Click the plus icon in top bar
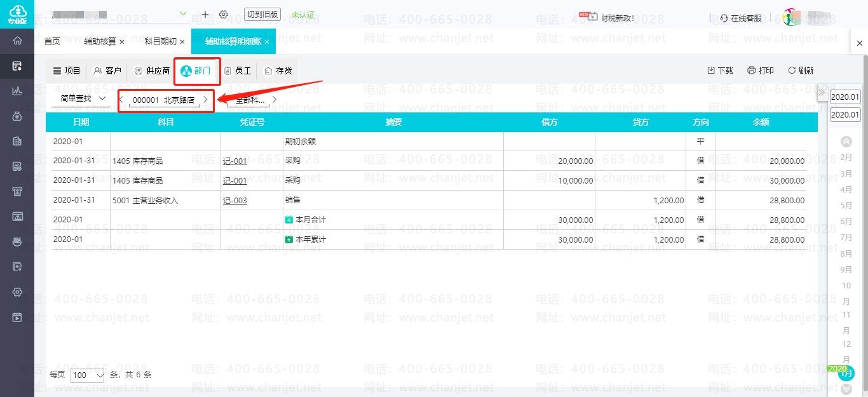Image resolution: width=868 pixels, height=397 pixels. [205, 14]
